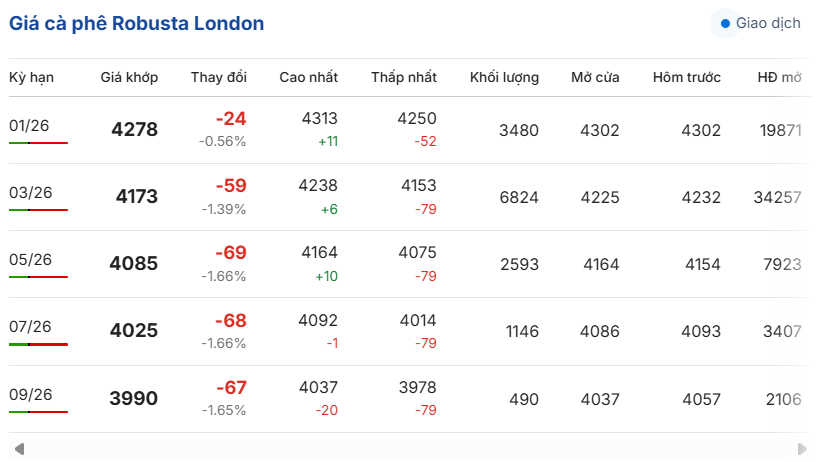Screen dimensions: 819x462
Task: Click the Kỳ hạn column header
Action: pos(31,77)
